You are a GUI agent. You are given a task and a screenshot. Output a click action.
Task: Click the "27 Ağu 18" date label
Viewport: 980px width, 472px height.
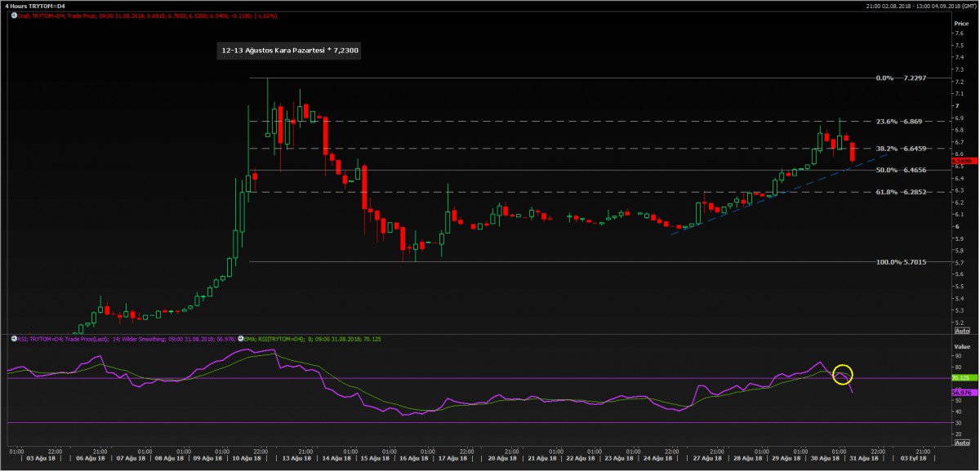click(708, 458)
